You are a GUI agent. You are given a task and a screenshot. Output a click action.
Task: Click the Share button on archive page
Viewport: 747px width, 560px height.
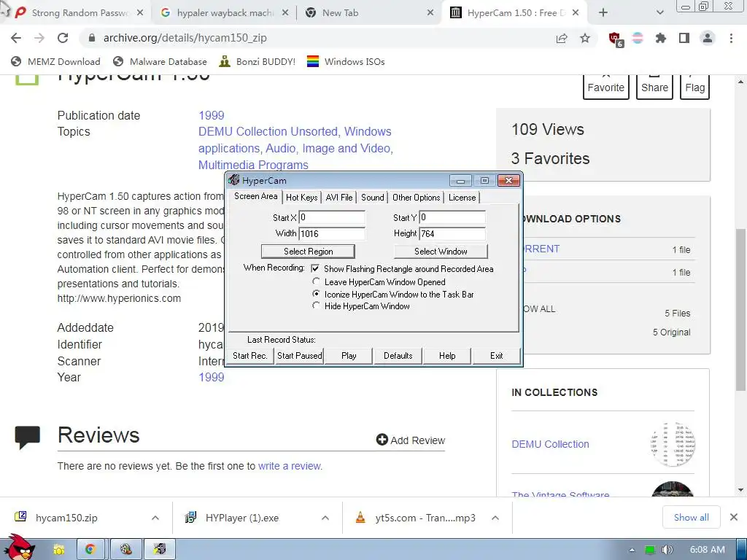point(654,87)
